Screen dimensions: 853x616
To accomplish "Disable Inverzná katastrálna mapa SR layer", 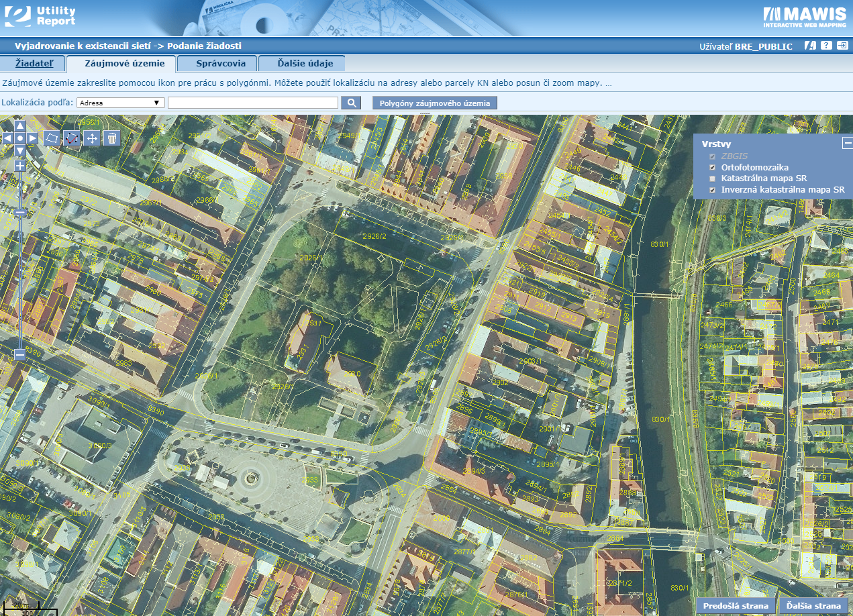I will 713,190.
